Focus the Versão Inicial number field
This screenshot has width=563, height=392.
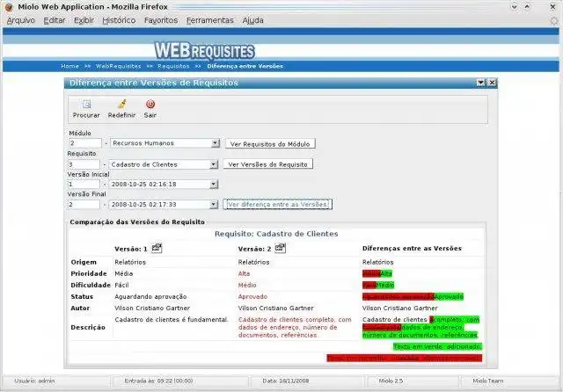pos(84,184)
